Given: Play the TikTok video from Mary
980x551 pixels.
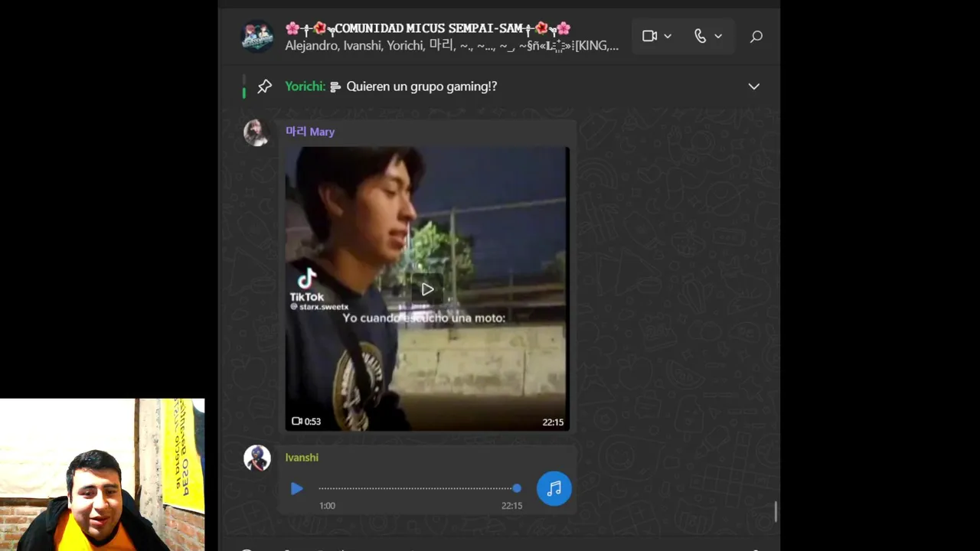Looking at the screenshot, I should click(427, 289).
